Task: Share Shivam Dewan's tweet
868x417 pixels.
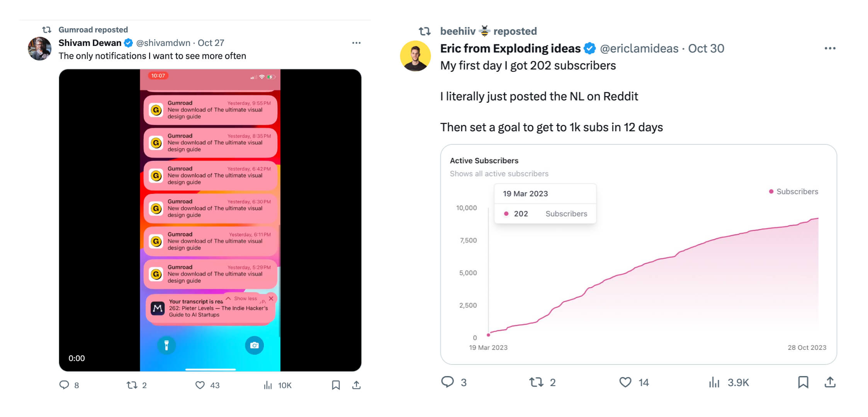Action: (x=356, y=385)
